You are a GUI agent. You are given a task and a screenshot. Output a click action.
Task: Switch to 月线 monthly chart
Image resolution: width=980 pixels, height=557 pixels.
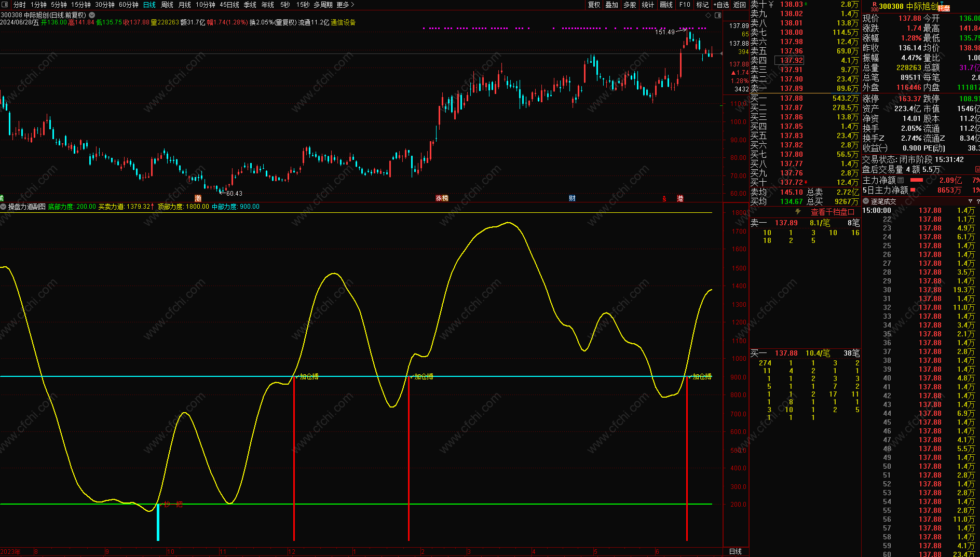(185, 5)
